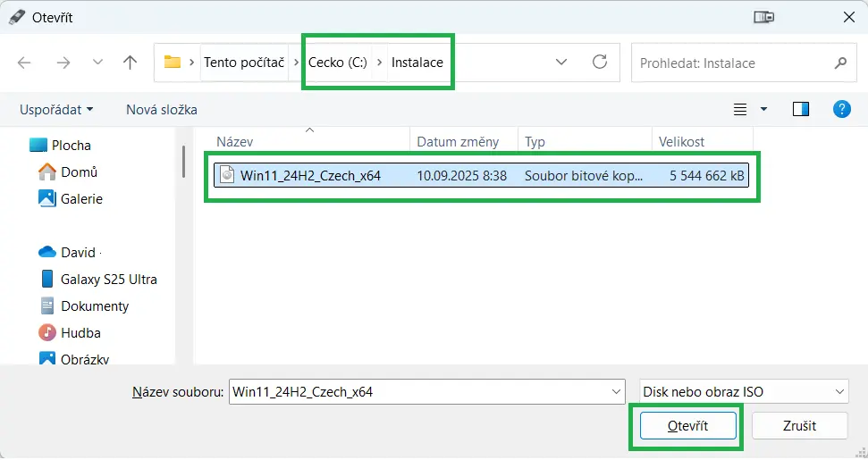Toggle the preview pane icon

click(x=800, y=110)
